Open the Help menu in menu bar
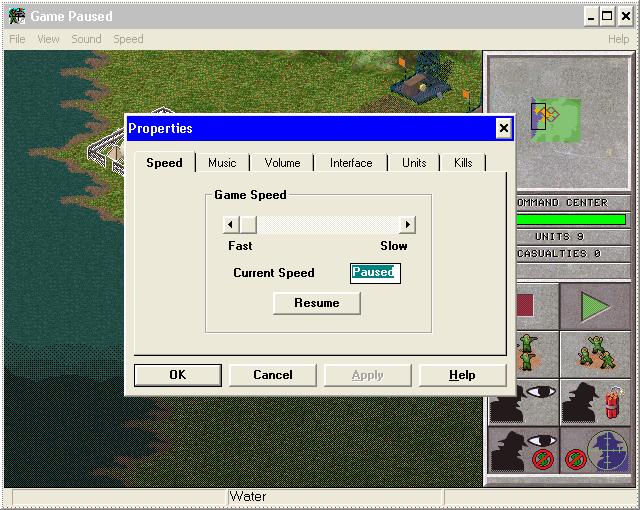 click(618, 39)
